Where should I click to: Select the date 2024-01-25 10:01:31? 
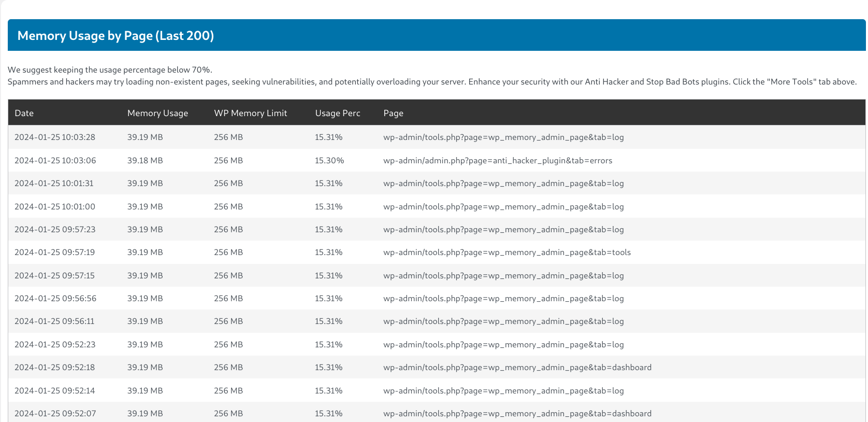click(x=54, y=184)
